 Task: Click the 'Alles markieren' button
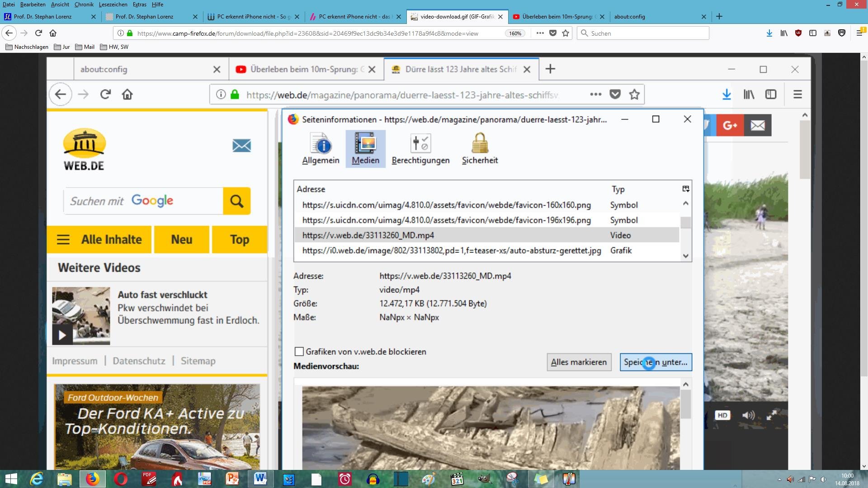click(579, 362)
